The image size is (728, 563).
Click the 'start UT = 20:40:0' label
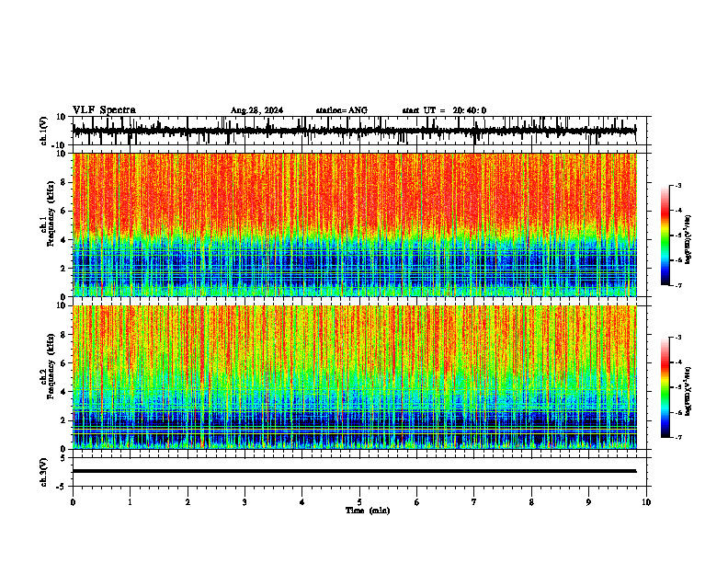[x=444, y=110]
